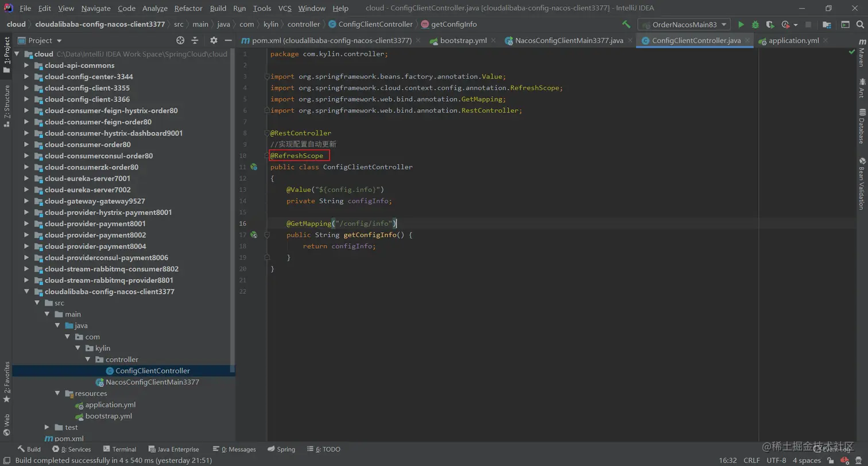The image size is (868, 466).
Task: Open the Spring tool window
Action: click(281, 449)
